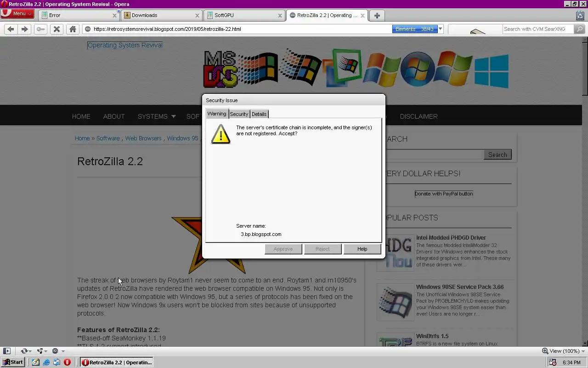This screenshot has width=588, height=368.
Task: Expand the SYSTEMS menu arrow
Action: (173, 116)
